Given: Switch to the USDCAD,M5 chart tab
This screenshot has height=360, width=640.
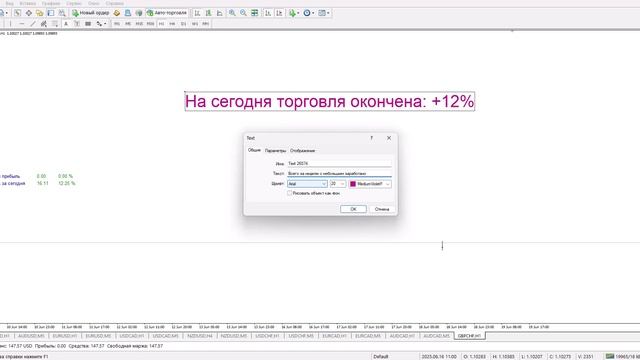Looking at the screenshot, I should 166,336.
